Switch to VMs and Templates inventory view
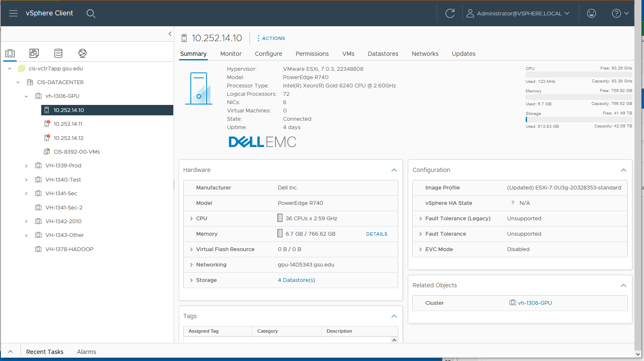Screen dimensions: 644x361 coord(34,53)
